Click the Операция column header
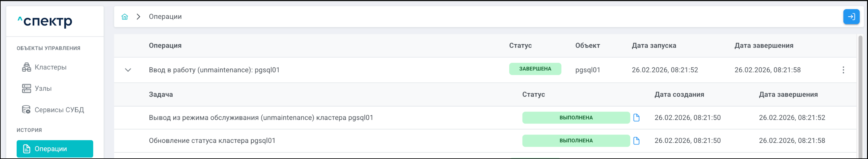The height and width of the screenshot is (159, 868). coord(165,46)
